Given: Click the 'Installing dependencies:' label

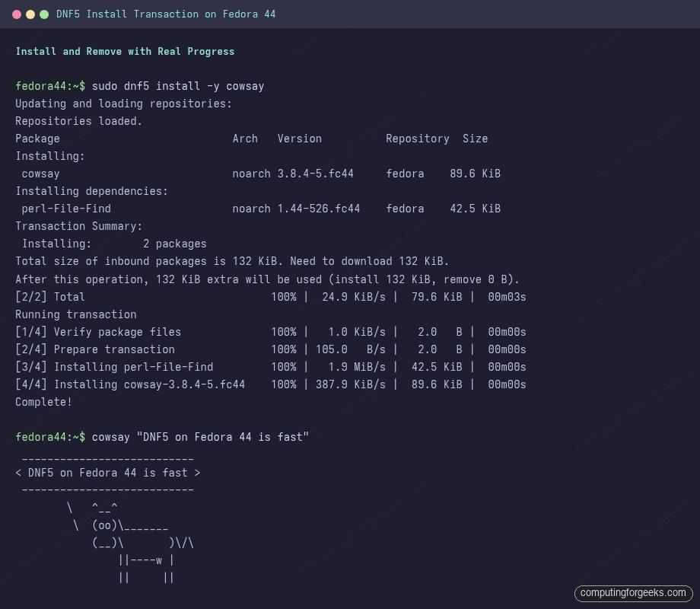Looking at the screenshot, I should pyautogui.click(x=91, y=191).
